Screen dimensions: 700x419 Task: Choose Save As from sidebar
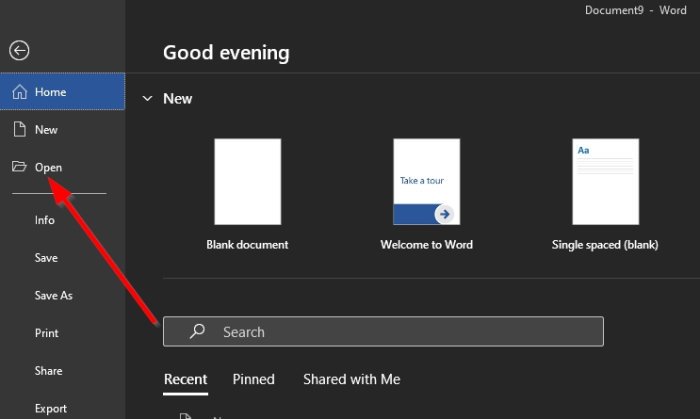pyautogui.click(x=53, y=296)
